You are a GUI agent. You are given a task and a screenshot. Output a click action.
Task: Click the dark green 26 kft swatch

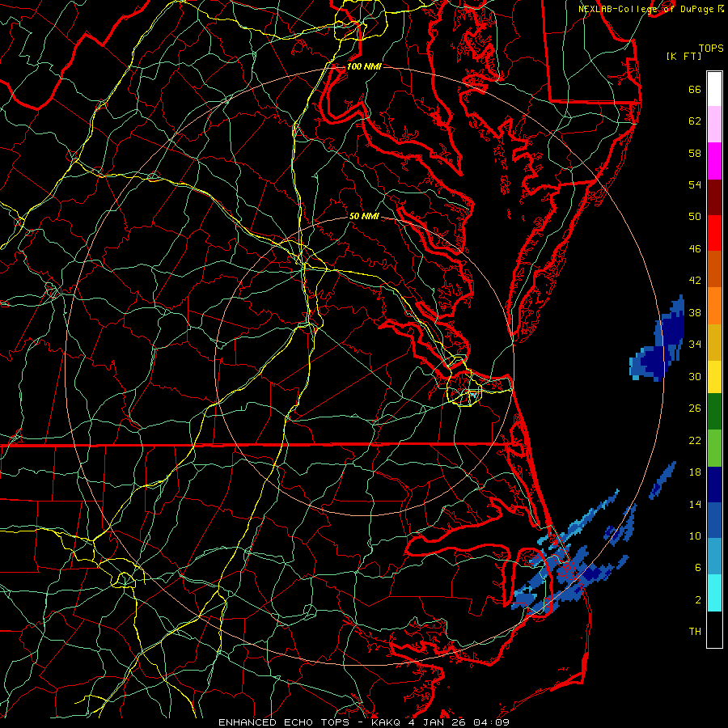click(714, 412)
